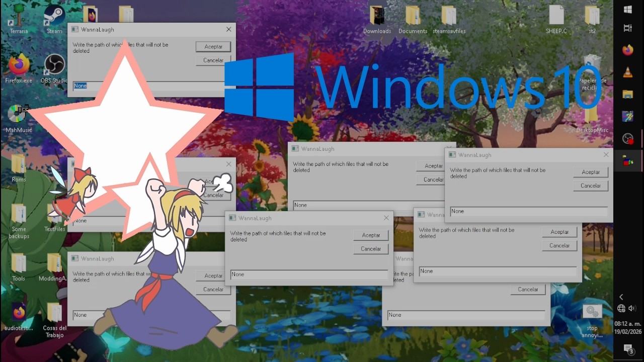Click Aceptar in dialog with highlighted None
644x362 pixels.
pos(213,46)
